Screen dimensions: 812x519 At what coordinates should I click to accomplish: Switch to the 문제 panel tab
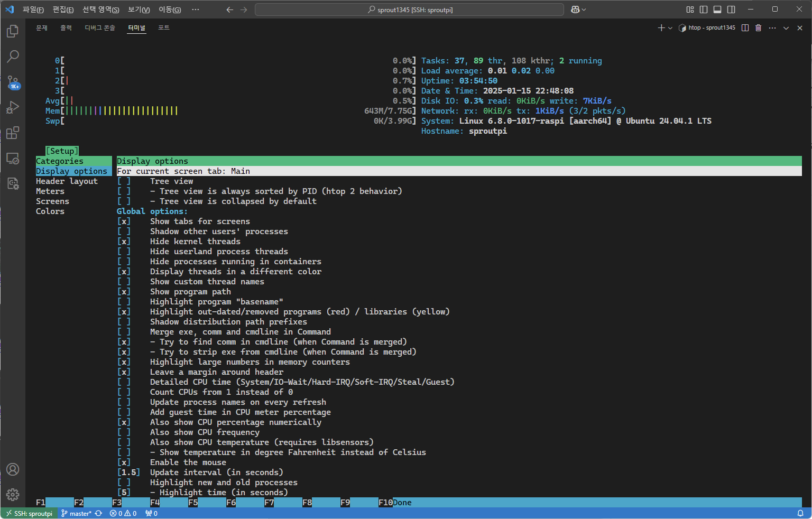[x=42, y=28]
